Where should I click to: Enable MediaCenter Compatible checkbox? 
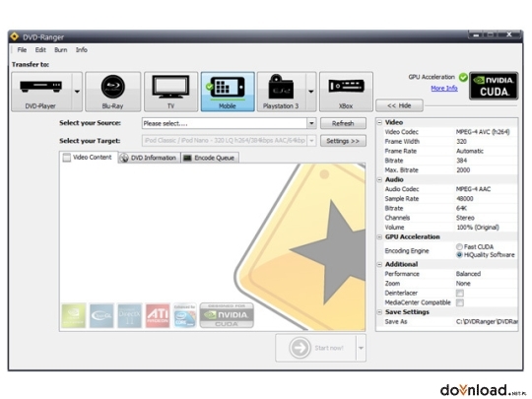coord(460,302)
